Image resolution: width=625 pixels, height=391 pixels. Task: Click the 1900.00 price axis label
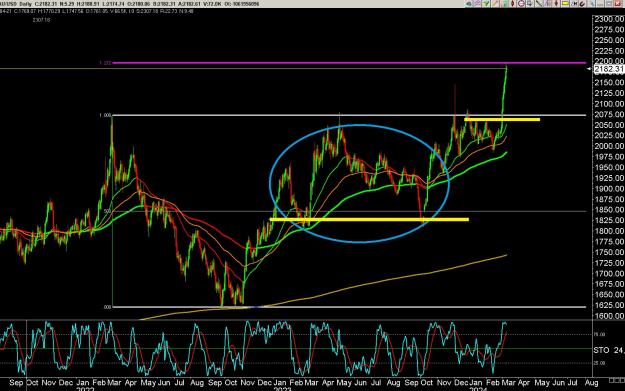pyautogui.click(x=609, y=188)
